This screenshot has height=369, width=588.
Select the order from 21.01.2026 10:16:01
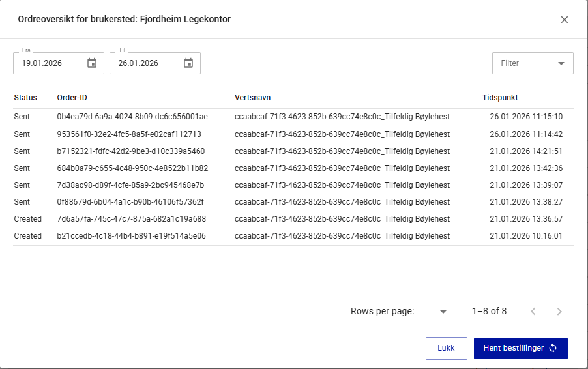point(525,236)
